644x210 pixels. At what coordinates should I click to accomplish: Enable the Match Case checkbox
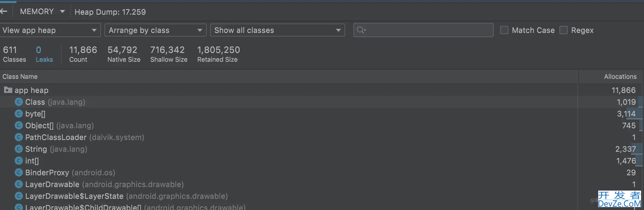504,30
